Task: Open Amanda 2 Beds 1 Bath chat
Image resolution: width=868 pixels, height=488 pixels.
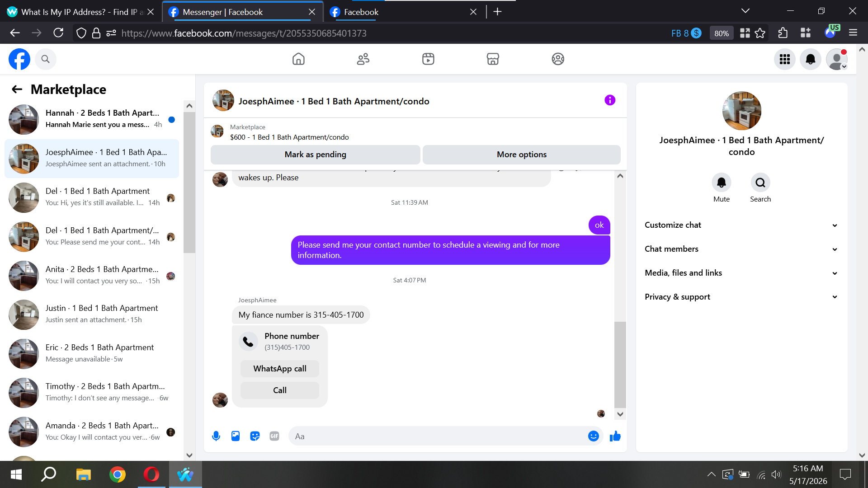Action: click(x=92, y=432)
